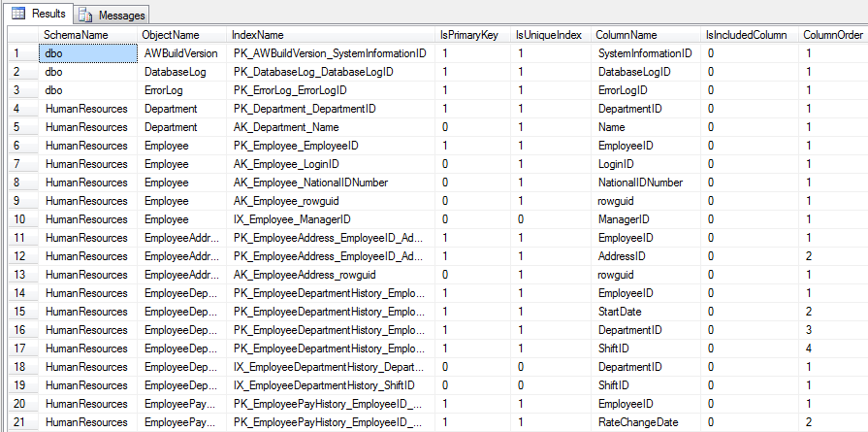This screenshot has width=868, height=432.
Task: Click the select-all corner cell of grid
Action: [19, 35]
